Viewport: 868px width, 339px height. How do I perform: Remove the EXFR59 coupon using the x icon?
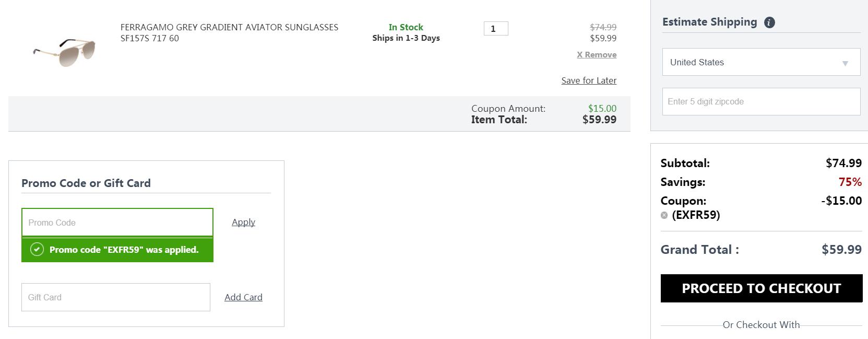coord(664,215)
